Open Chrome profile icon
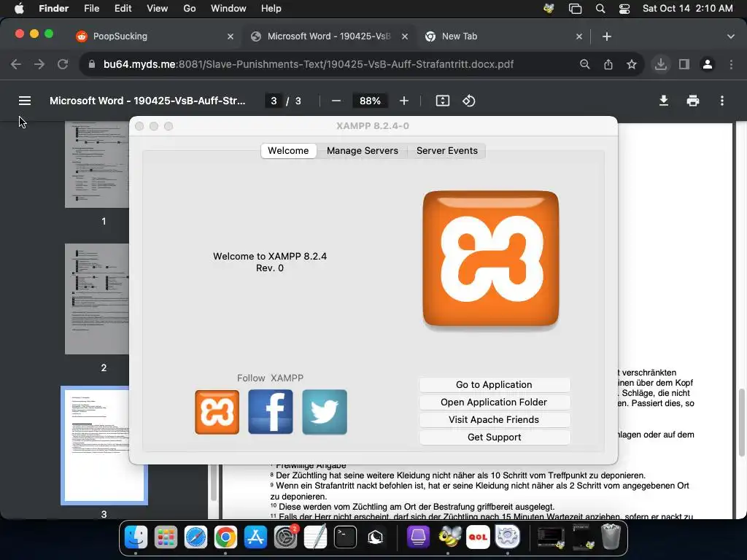 [708, 64]
